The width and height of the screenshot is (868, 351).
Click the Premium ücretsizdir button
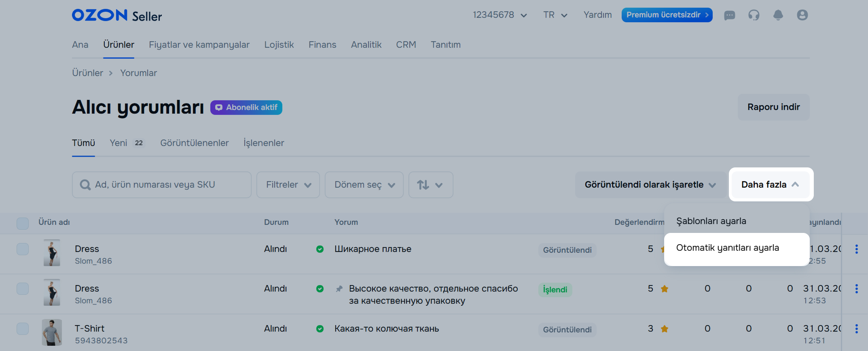coord(667,15)
